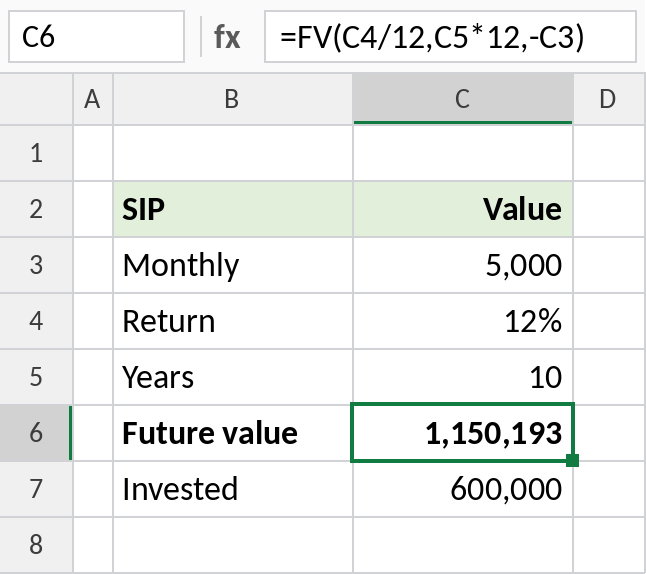Select row 7 header
Image resolution: width=646 pixels, height=574 pixels.
pyautogui.click(x=36, y=489)
